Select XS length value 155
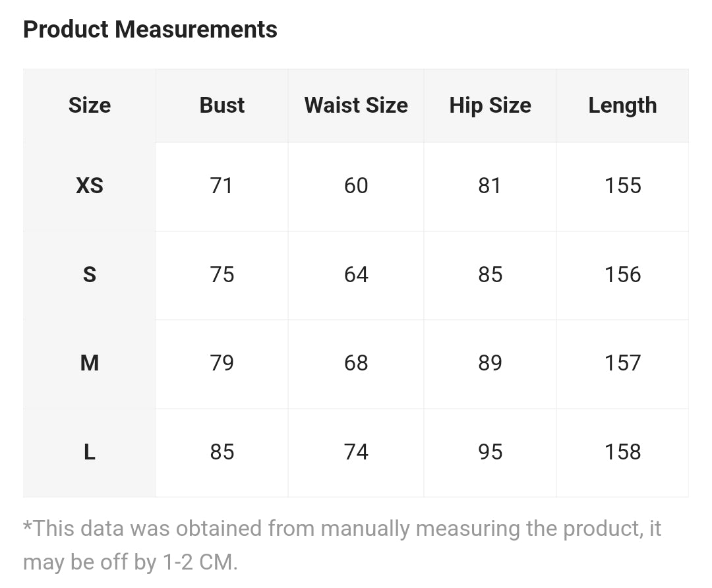The image size is (712, 588). [x=622, y=186]
